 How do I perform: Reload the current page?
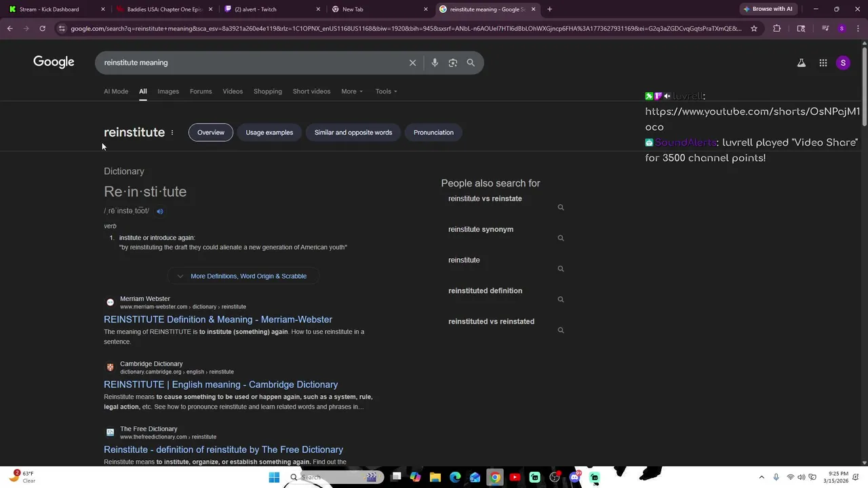coord(42,28)
